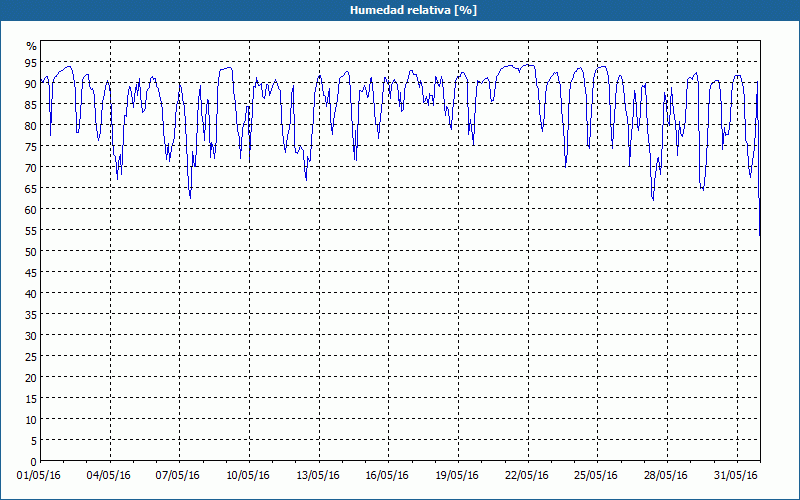Click the '%' unit label on the axis
Image resolution: width=800 pixels, height=500 pixels.
click(x=32, y=46)
